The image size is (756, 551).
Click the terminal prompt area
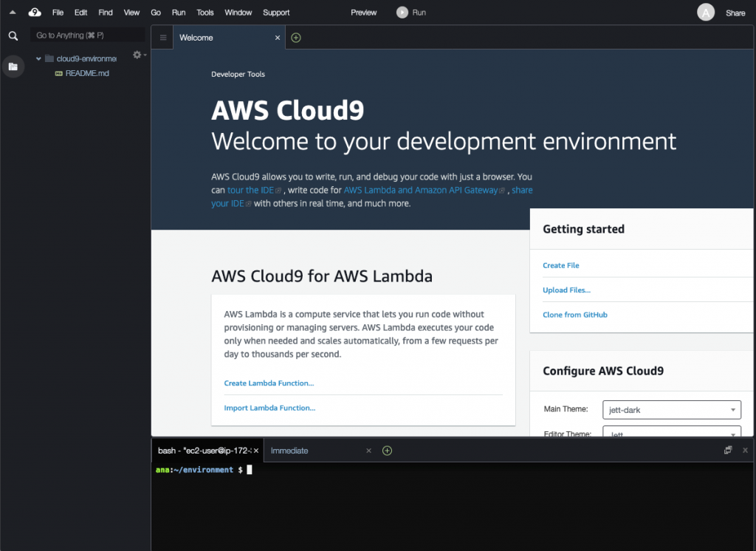(453, 507)
